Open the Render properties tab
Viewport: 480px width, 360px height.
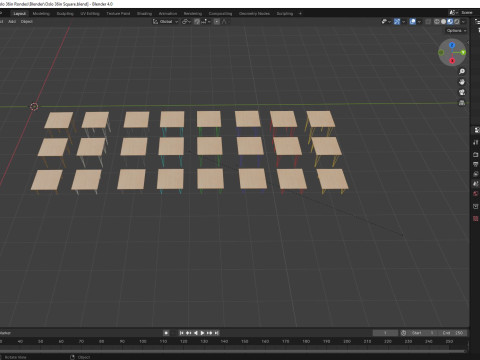pyautogui.click(x=476, y=155)
